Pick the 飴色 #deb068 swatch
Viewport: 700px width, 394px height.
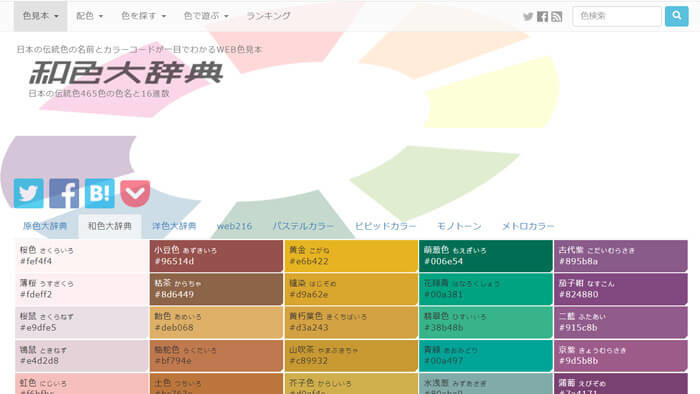[217, 322]
